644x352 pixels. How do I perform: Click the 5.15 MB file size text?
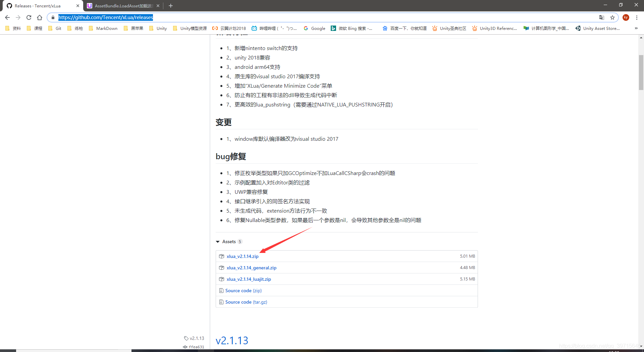click(x=467, y=279)
